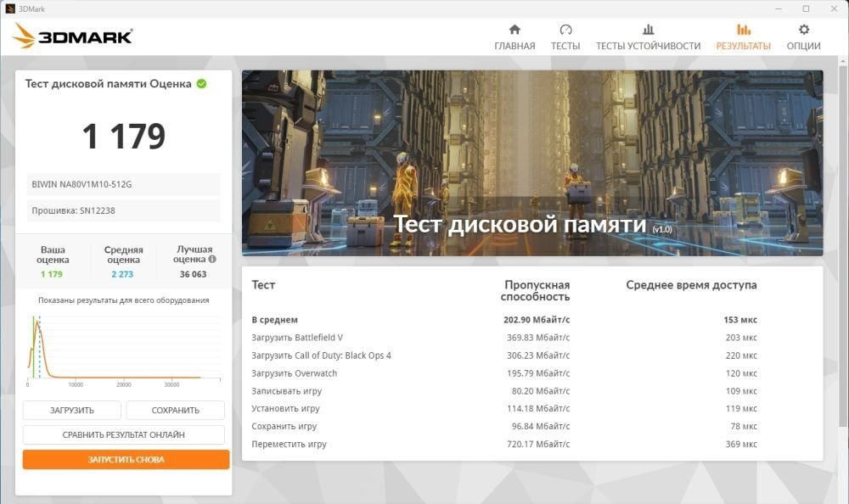Open the ТЕСТЫ УСТОЙЧИВОСТИ tab

tap(648, 37)
